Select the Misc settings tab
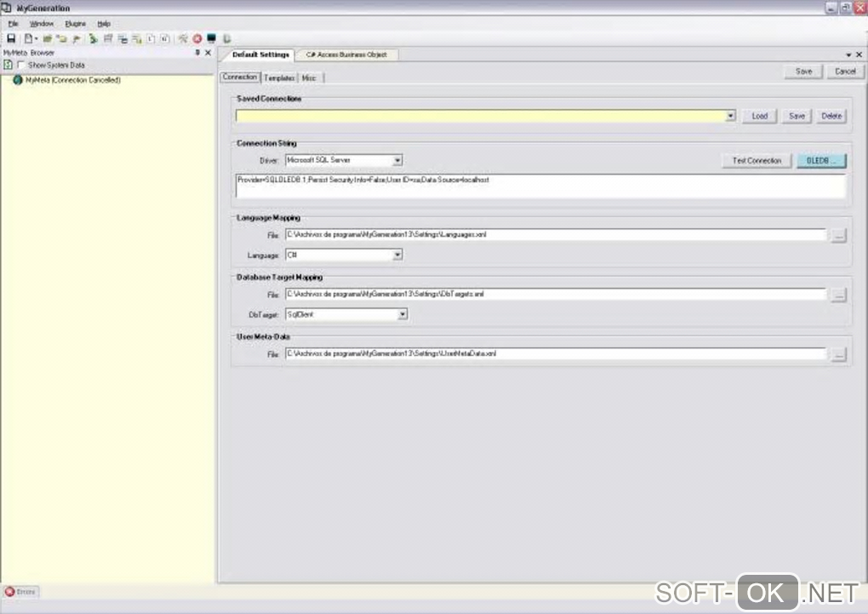Image resolution: width=868 pixels, height=614 pixels. pos(309,78)
